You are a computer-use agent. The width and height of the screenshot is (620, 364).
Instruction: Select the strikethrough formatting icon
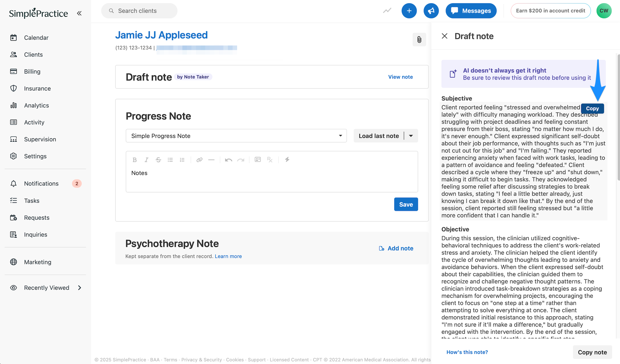tap(158, 160)
